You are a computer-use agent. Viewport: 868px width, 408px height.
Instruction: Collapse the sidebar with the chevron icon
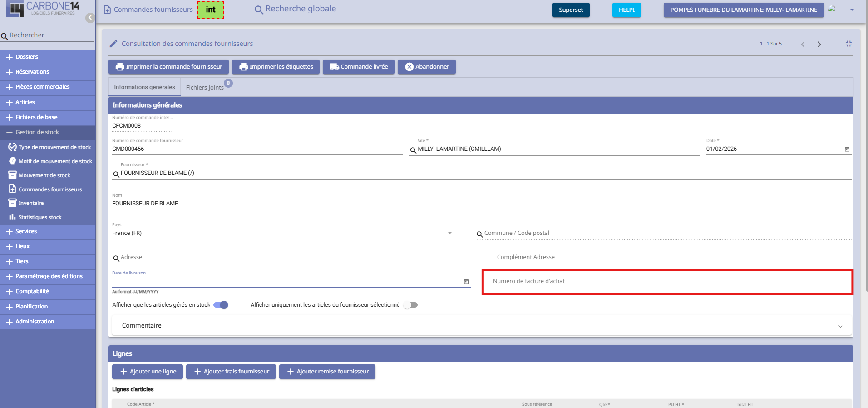(90, 18)
